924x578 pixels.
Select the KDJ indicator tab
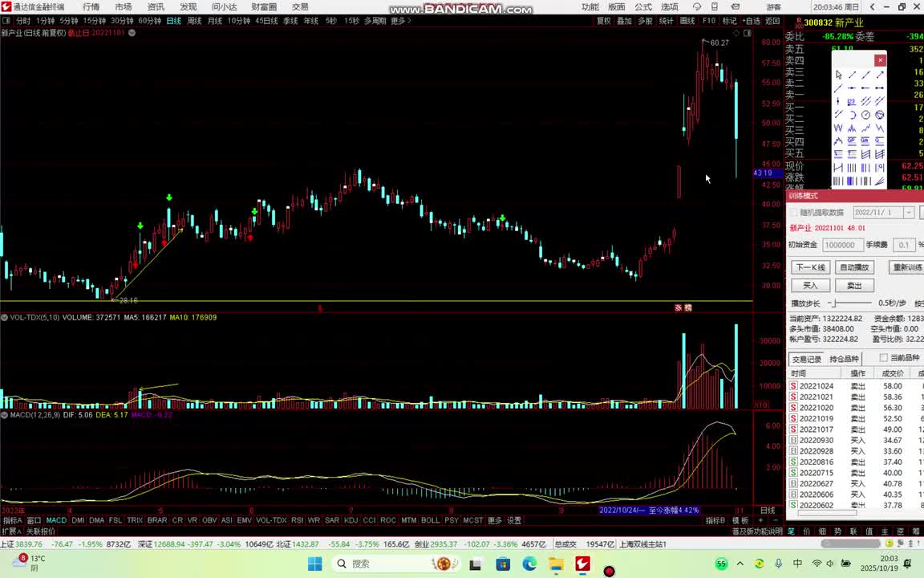(x=351, y=521)
